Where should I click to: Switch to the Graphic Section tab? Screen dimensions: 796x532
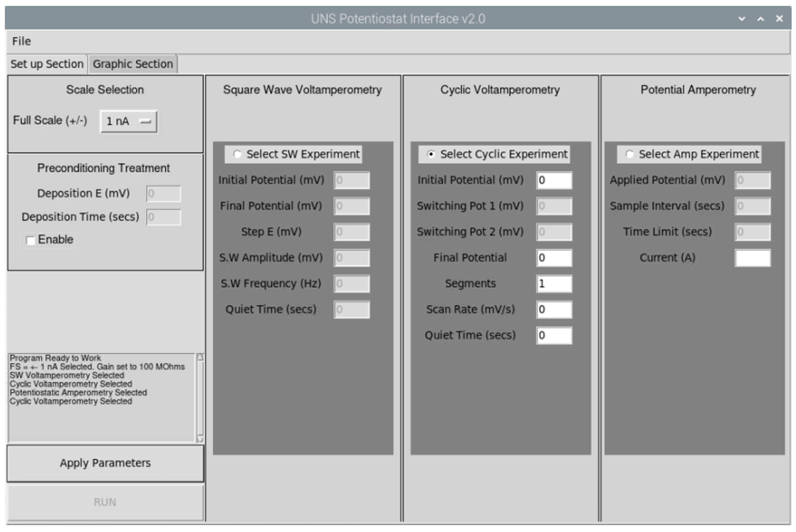pyautogui.click(x=133, y=64)
